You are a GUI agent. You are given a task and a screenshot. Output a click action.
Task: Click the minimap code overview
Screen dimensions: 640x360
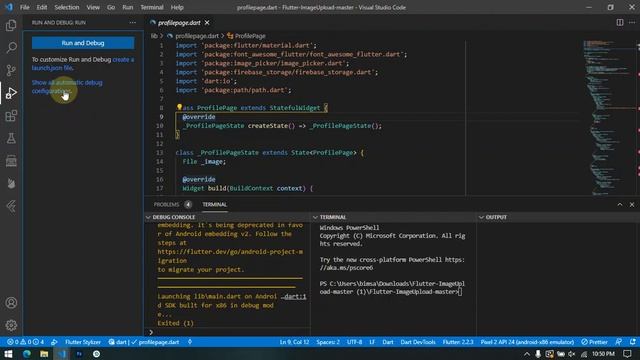click(607, 118)
